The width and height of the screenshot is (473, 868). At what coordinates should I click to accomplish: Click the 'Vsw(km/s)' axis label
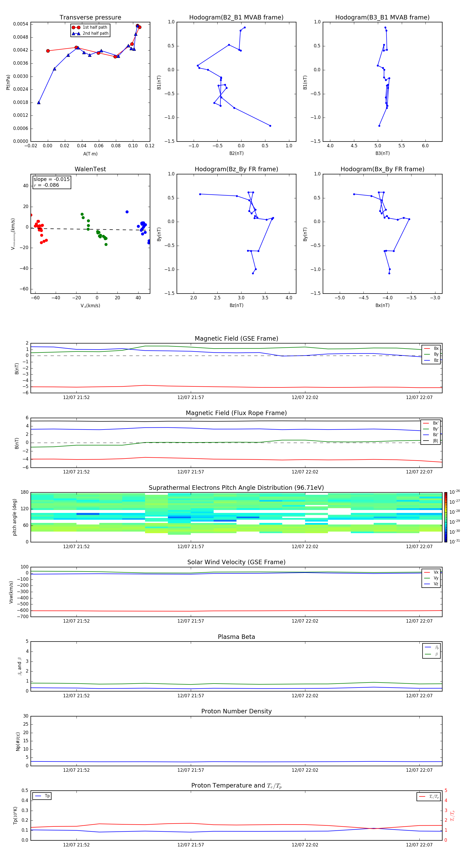(11, 592)
